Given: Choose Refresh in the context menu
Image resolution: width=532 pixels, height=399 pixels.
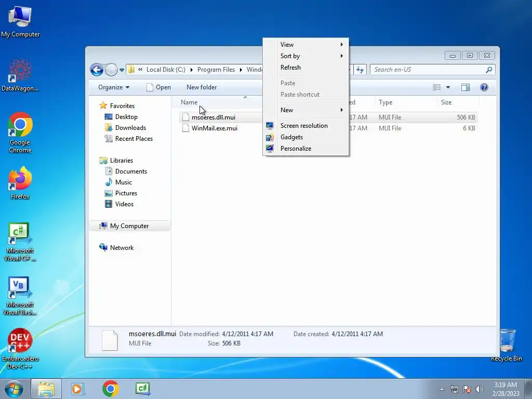Looking at the screenshot, I should pos(305,68).
